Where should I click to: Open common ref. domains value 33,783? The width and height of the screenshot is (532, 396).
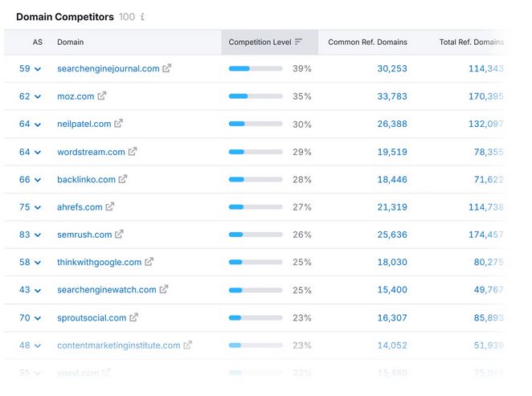[x=392, y=96]
